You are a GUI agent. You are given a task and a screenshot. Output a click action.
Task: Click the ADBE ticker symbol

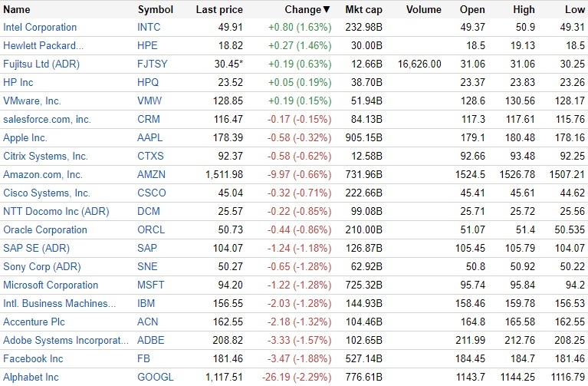(x=151, y=341)
